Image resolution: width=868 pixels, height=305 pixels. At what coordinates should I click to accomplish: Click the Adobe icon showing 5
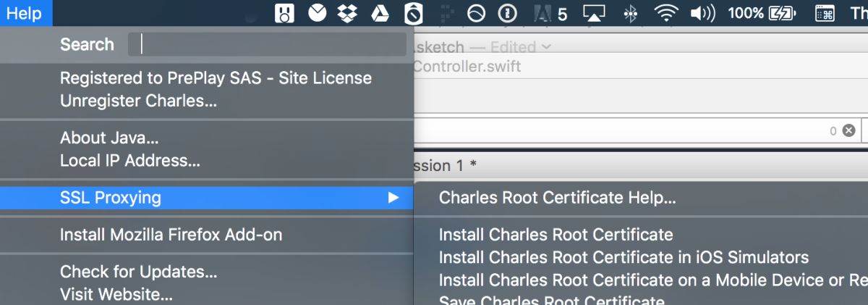(x=550, y=12)
